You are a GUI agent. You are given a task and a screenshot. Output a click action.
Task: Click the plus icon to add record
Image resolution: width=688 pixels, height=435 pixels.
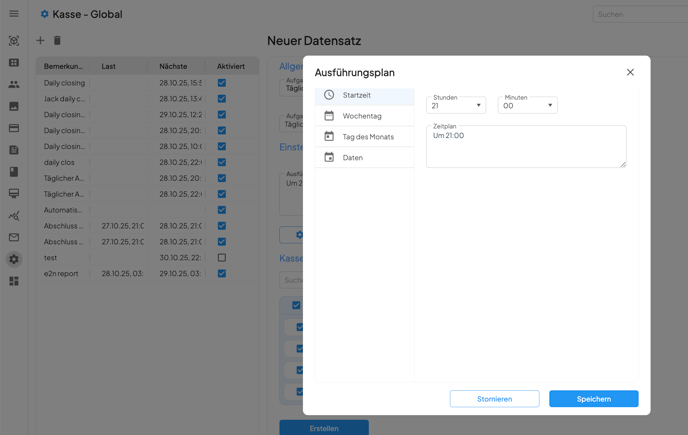[x=40, y=41]
